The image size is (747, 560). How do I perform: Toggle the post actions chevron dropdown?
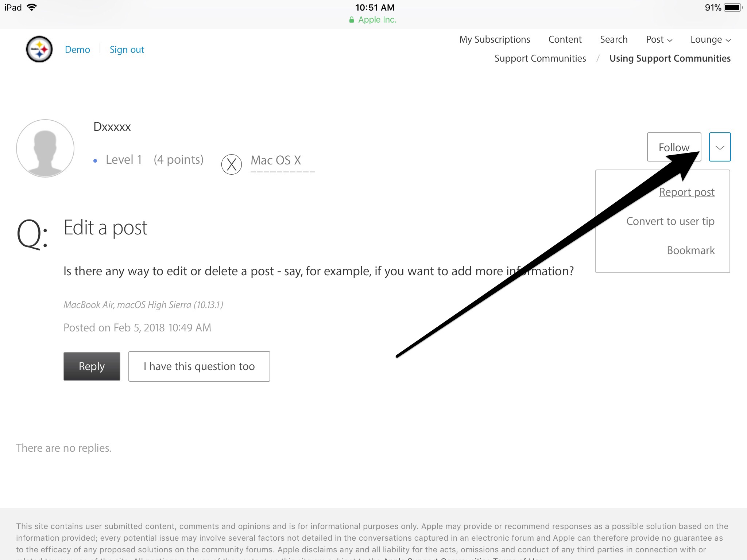point(720,147)
